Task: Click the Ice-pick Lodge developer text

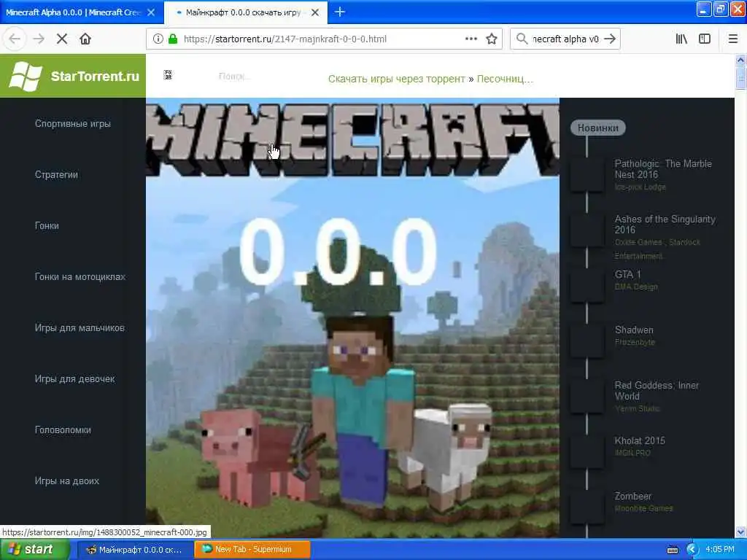Action: point(640,187)
